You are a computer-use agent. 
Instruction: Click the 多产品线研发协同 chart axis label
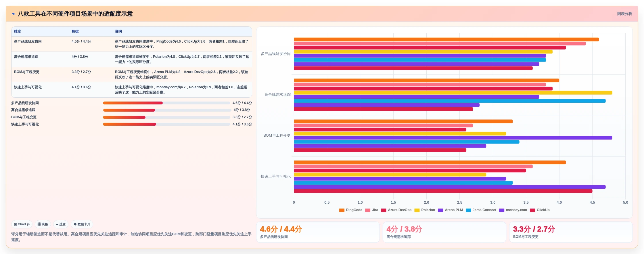coord(276,54)
